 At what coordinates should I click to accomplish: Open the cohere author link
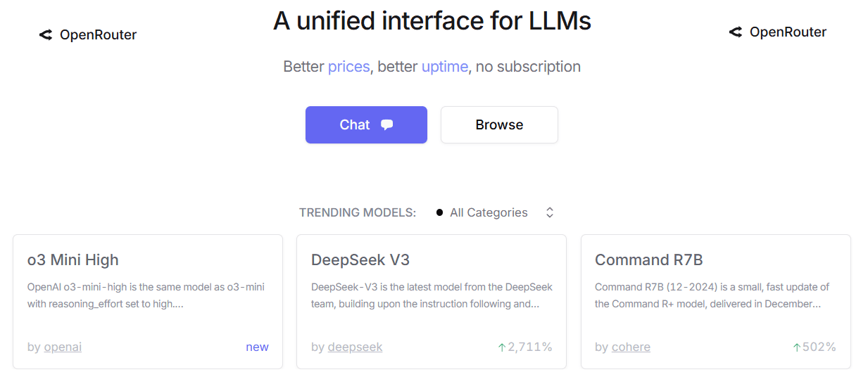click(631, 347)
